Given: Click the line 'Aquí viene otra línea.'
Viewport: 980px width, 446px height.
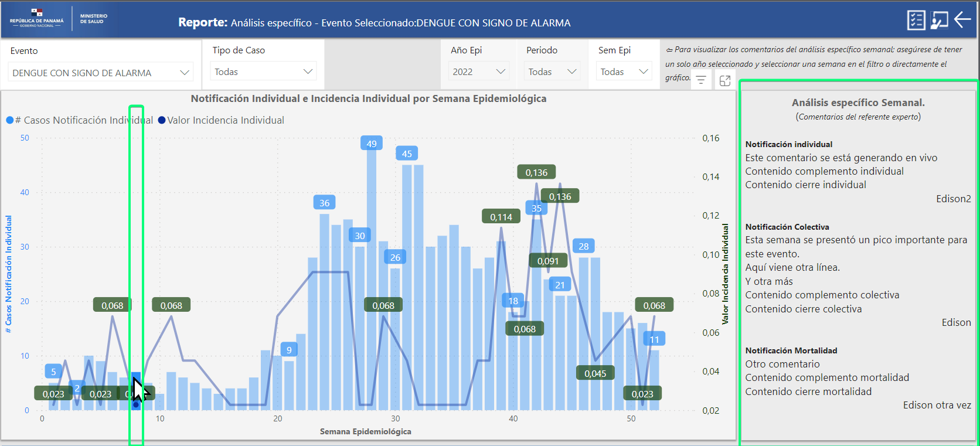Looking at the screenshot, I should 792,267.
